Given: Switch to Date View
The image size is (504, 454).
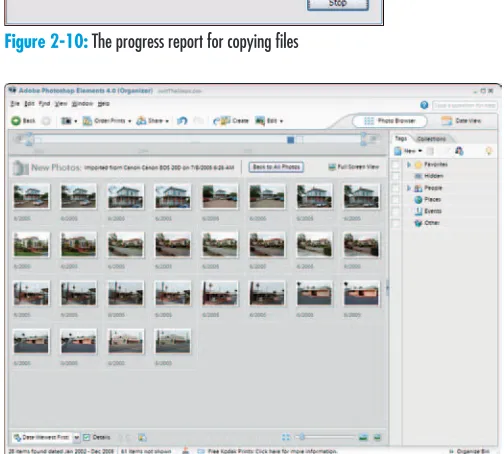Looking at the screenshot, I should coord(462,121).
